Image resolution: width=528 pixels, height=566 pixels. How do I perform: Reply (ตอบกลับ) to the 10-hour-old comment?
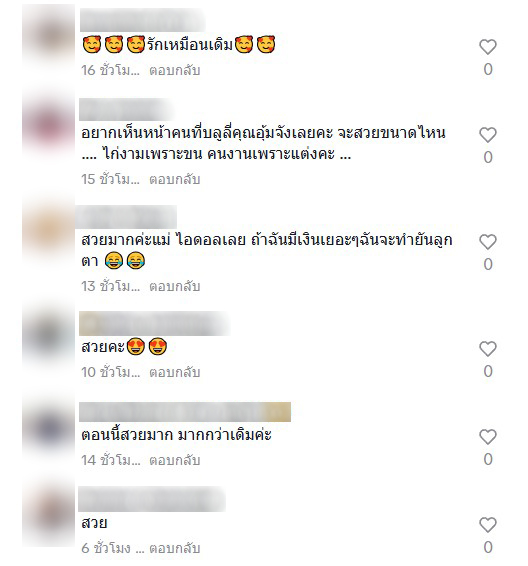point(175,372)
